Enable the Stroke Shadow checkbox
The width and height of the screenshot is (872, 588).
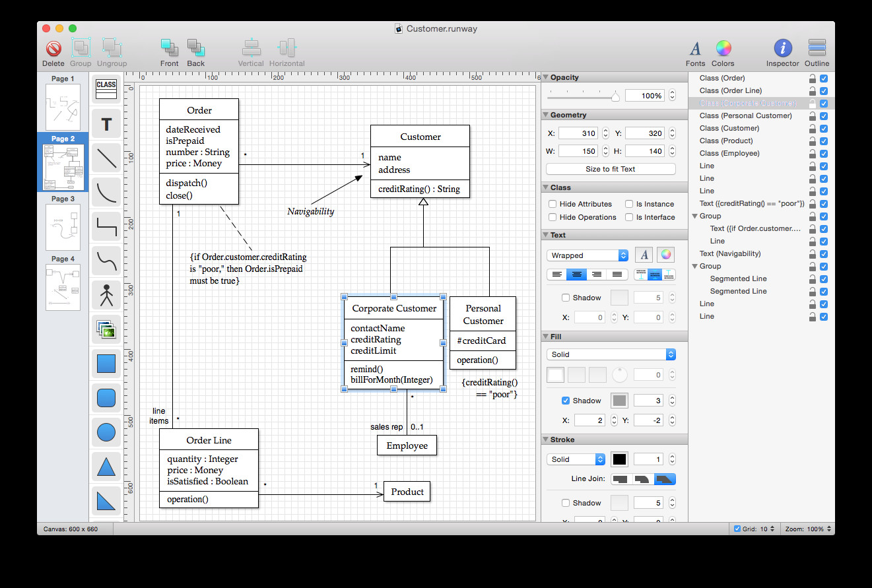566,503
